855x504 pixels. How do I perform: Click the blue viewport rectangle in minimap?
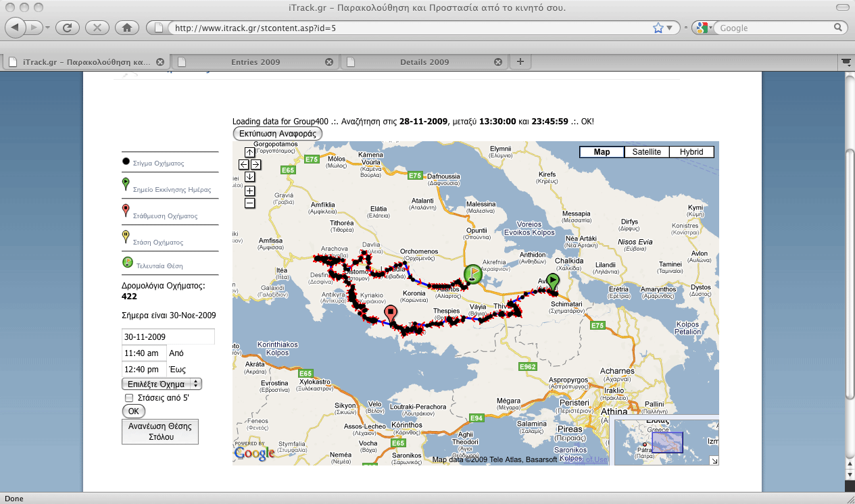pos(667,443)
